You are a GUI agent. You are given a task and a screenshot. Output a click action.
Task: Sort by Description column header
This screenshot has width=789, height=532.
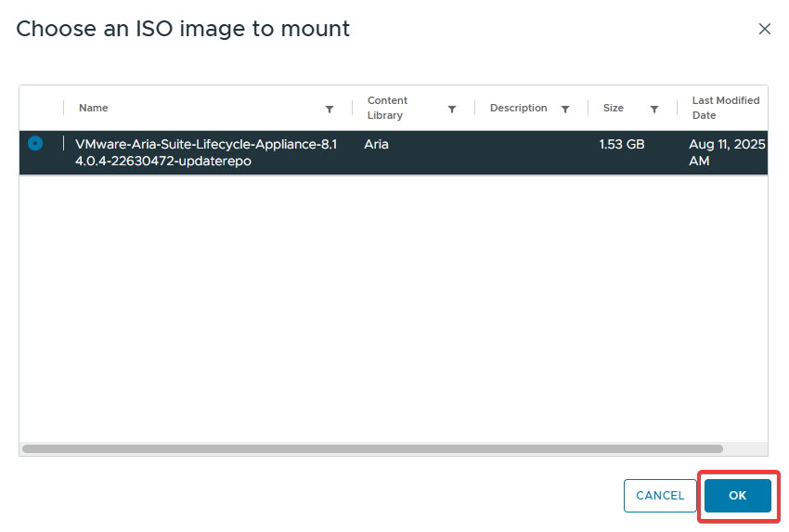click(x=518, y=108)
